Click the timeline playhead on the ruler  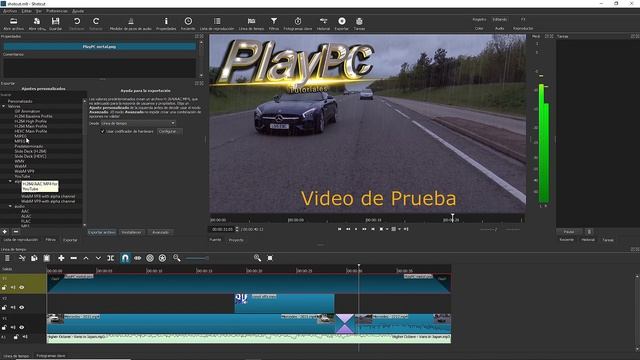tap(359, 267)
